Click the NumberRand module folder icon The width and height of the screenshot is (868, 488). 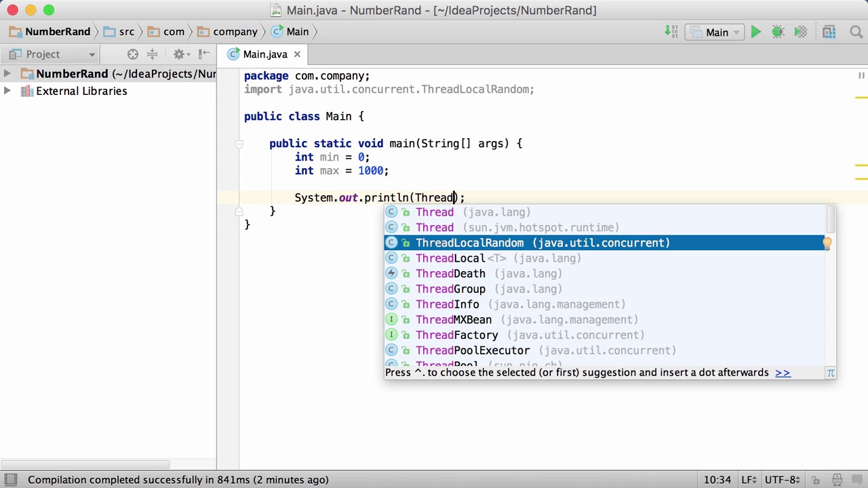(27, 74)
